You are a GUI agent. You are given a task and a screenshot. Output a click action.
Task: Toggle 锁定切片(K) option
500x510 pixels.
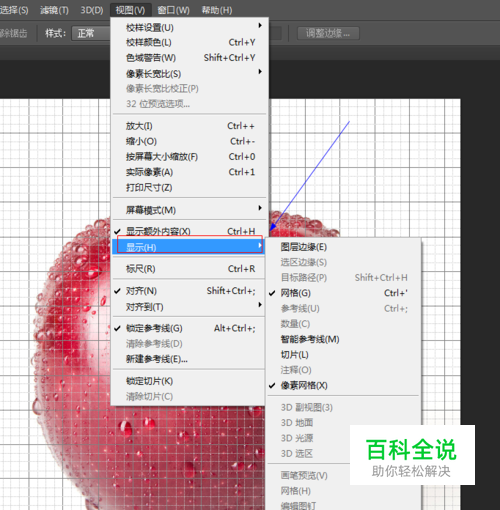pyautogui.click(x=189, y=381)
